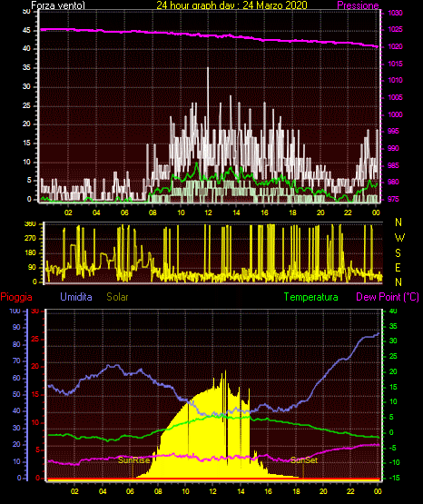Click the 'SunSet' marker label
Screen dimensions: 423x504
point(304,460)
